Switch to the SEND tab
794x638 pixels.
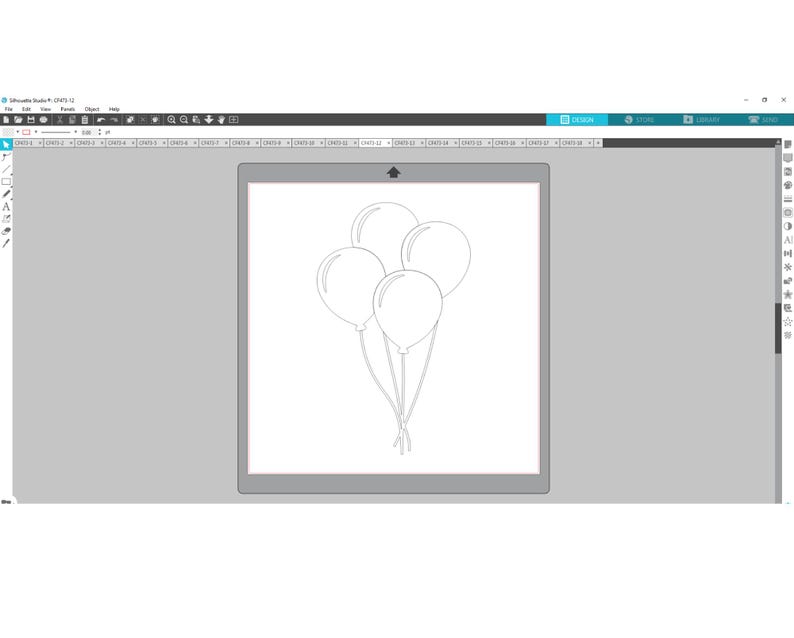coord(763,120)
